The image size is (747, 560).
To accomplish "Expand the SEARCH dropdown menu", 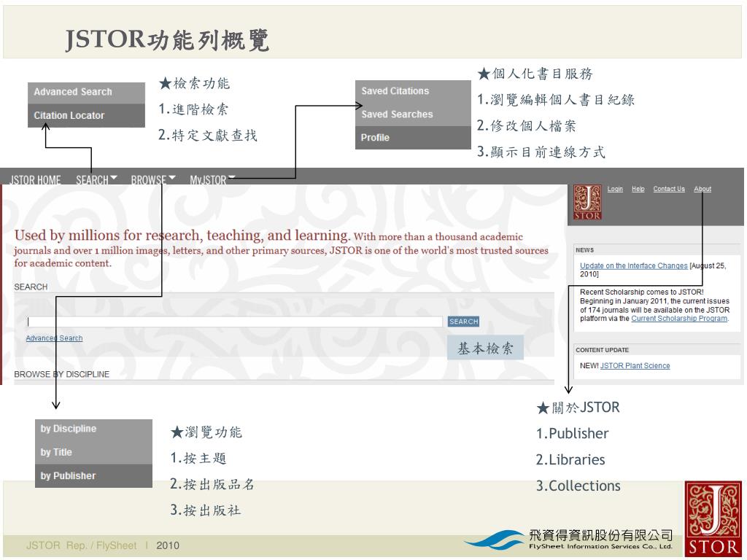I will (x=96, y=180).
